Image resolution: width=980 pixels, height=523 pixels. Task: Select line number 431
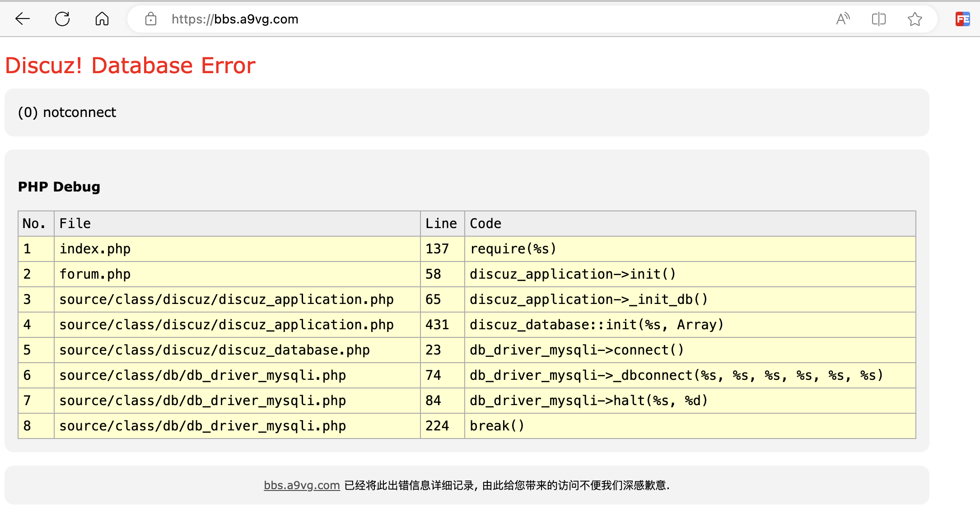point(442,325)
